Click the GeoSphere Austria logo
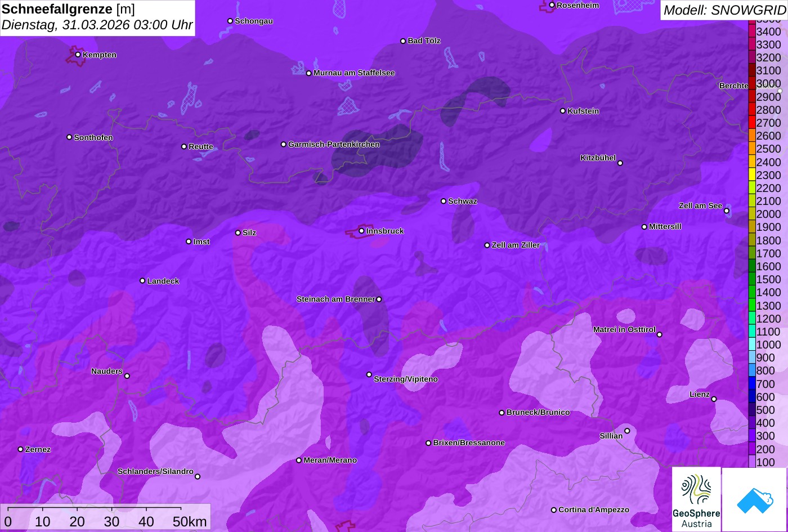The height and width of the screenshot is (532, 788). [x=696, y=499]
